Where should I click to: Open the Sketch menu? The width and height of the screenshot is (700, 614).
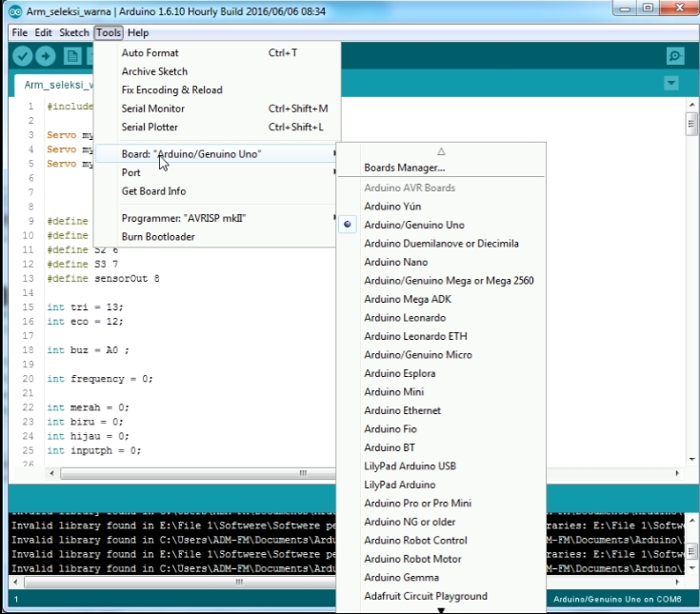tap(74, 32)
